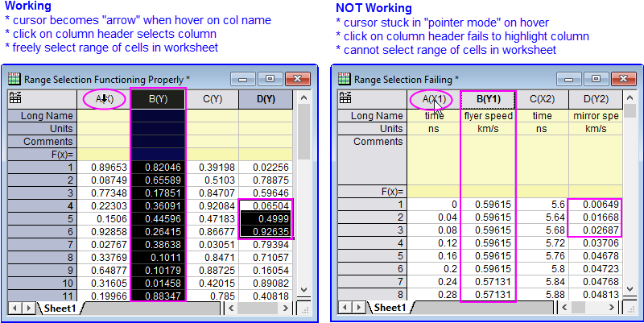Maximize the 'Range Selection Functioning Properly' window

point(270,78)
